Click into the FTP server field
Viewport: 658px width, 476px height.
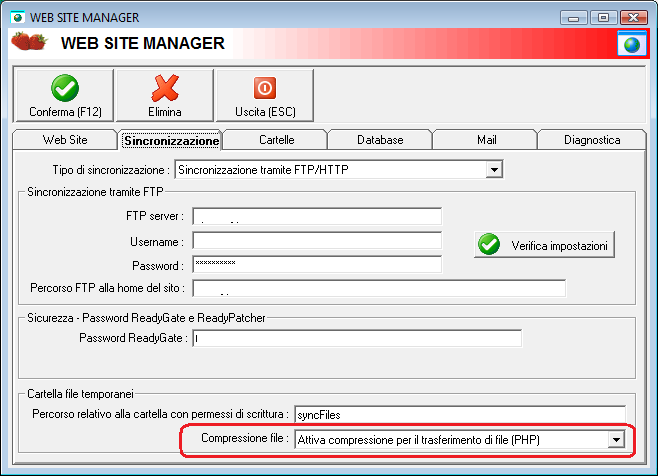317,216
